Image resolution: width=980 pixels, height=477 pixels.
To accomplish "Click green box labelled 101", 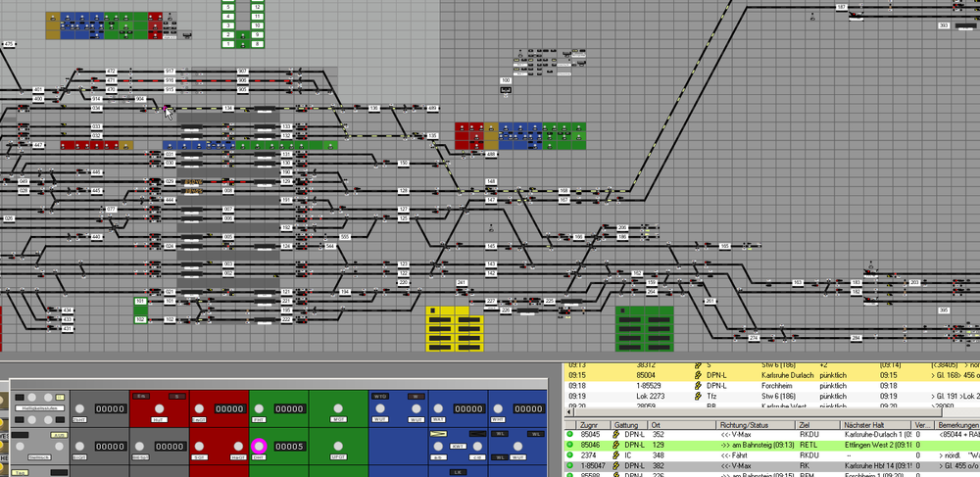I will 140,301.
